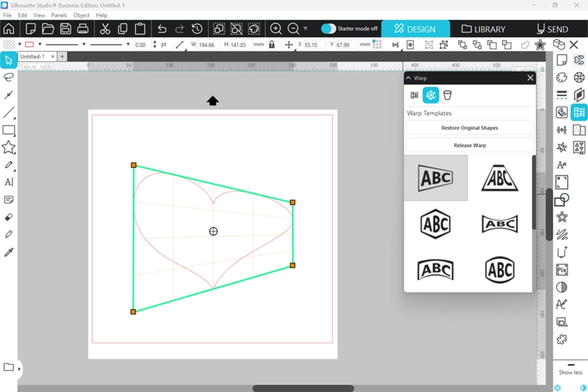This screenshot has height=392, width=588.
Task: Choose the Rectangle drawing tool
Action: click(x=9, y=130)
